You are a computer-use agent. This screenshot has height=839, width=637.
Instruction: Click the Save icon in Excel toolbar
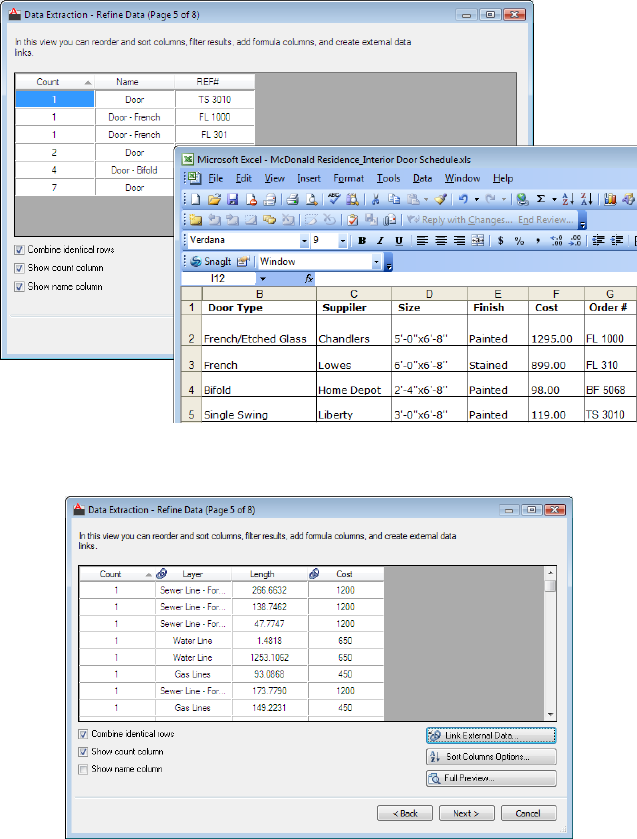231,199
